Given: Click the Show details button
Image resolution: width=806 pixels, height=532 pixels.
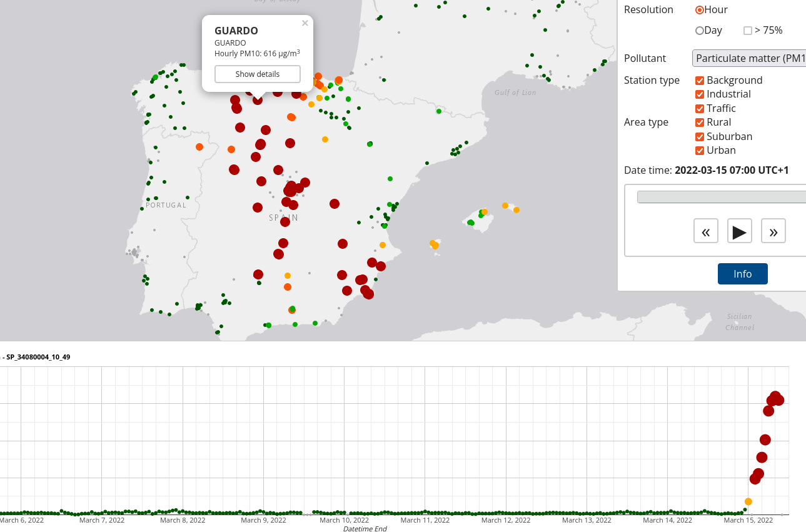Looking at the screenshot, I should click(x=258, y=74).
